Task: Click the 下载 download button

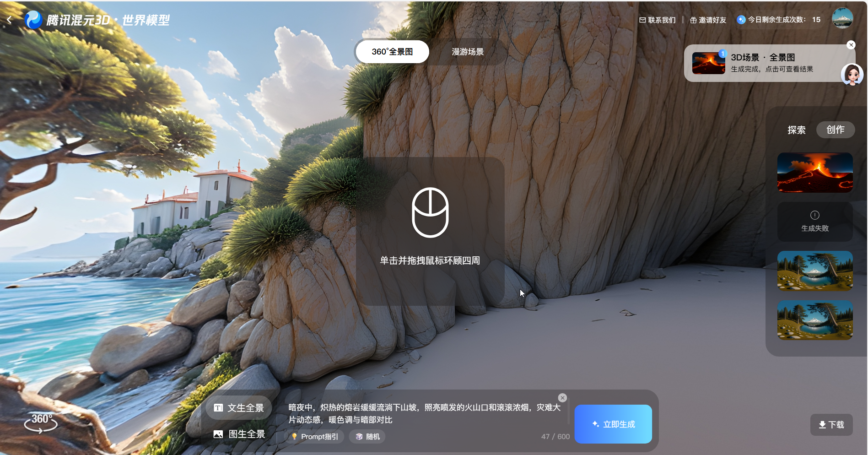Action: click(831, 425)
